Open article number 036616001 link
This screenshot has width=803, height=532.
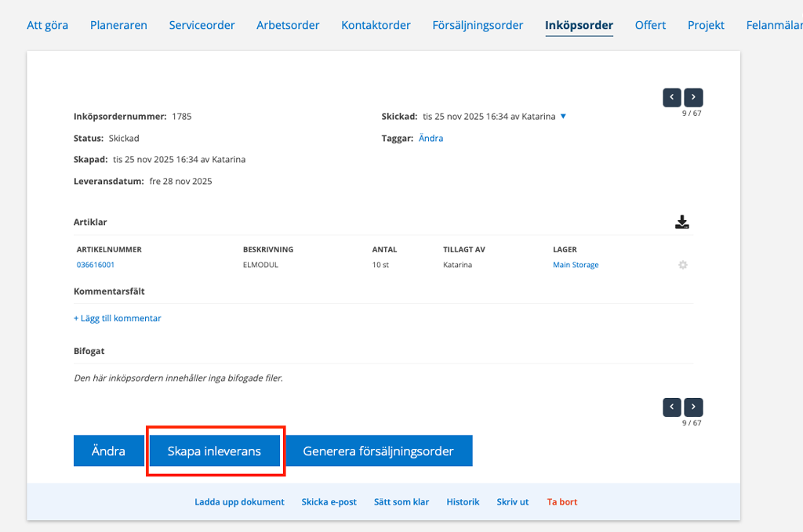pyautogui.click(x=96, y=265)
